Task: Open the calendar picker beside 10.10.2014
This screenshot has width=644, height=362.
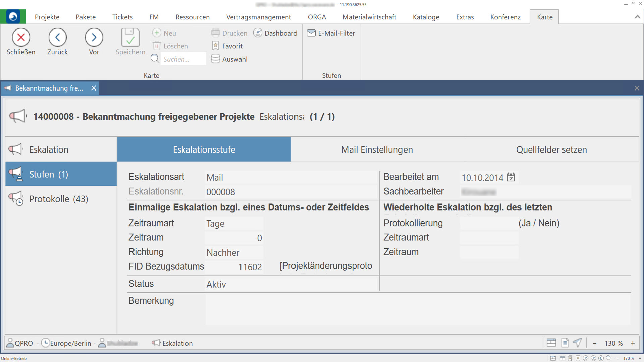Action: [x=511, y=177]
